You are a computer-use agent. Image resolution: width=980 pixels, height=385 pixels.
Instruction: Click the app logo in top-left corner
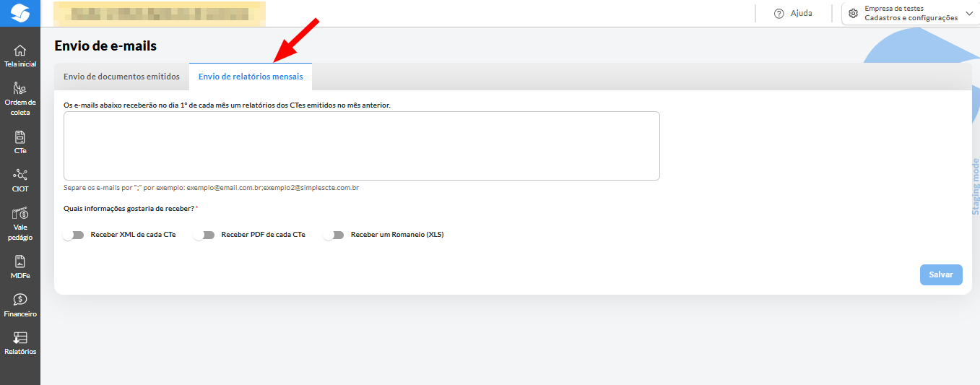tap(20, 14)
